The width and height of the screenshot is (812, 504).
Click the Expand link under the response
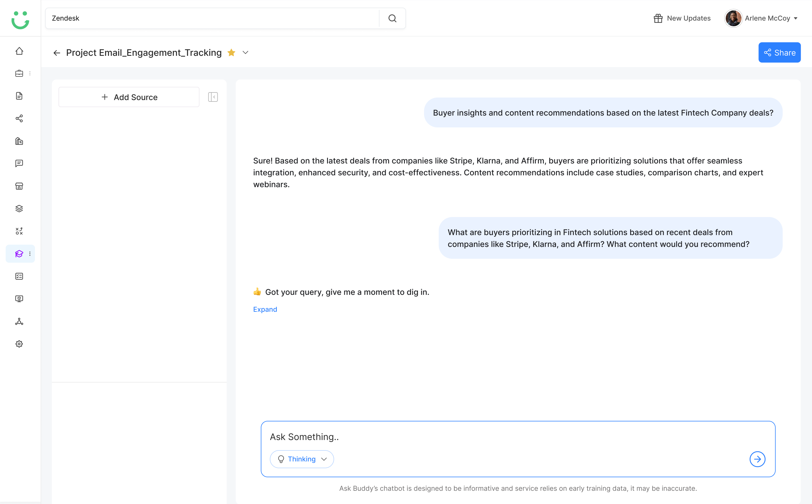pyautogui.click(x=265, y=309)
